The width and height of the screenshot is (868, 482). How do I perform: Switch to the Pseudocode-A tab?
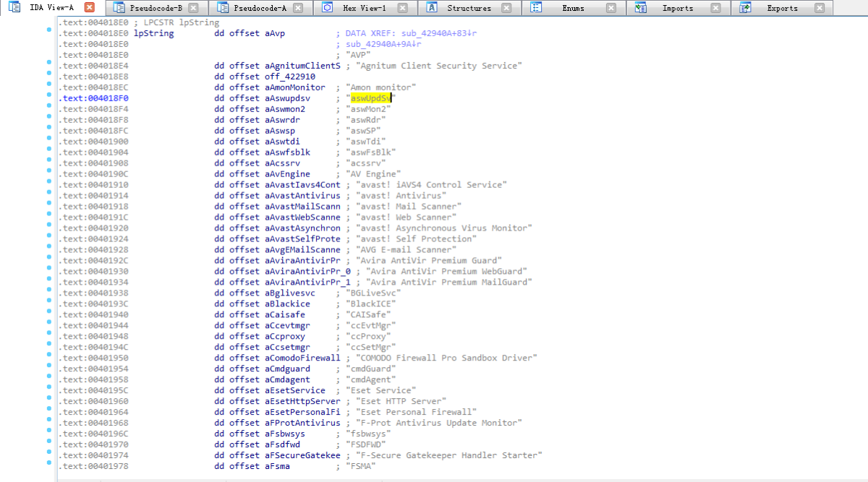coord(261,9)
